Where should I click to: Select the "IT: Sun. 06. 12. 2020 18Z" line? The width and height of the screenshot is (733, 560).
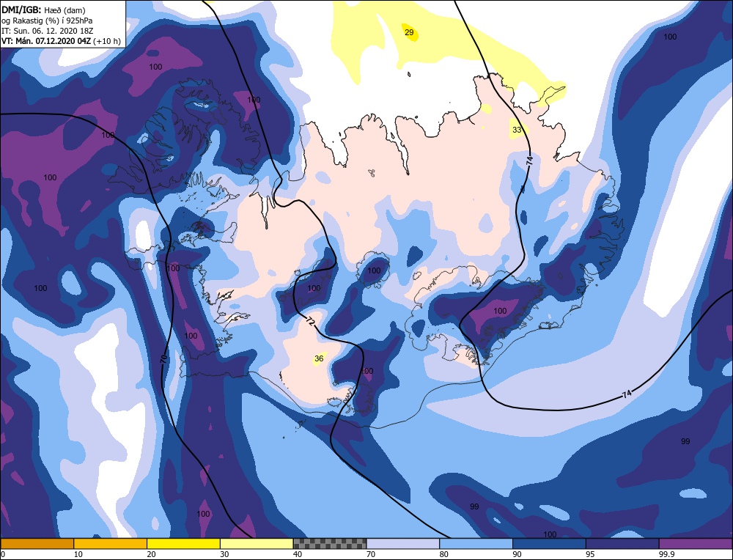46,30
